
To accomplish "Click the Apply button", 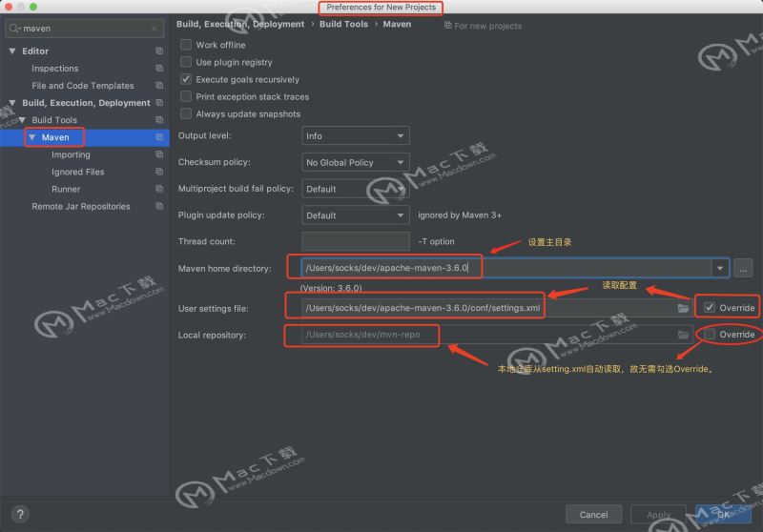I will point(658,514).
